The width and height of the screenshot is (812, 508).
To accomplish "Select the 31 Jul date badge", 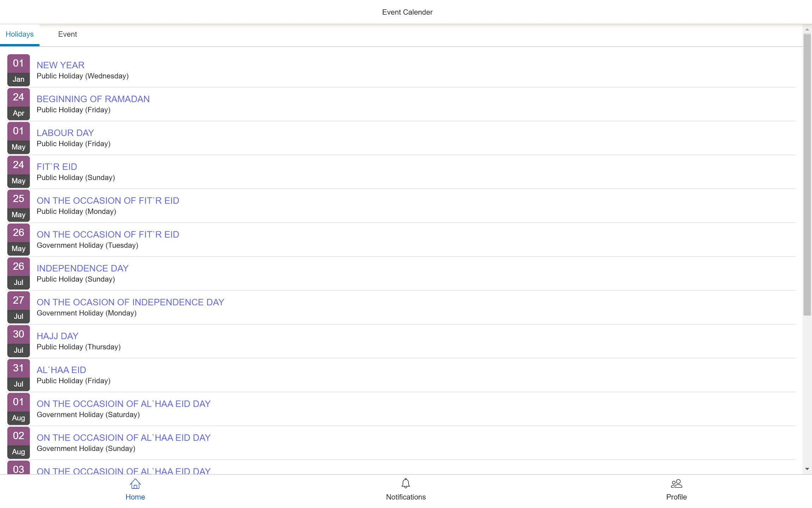I will [19, 375].
